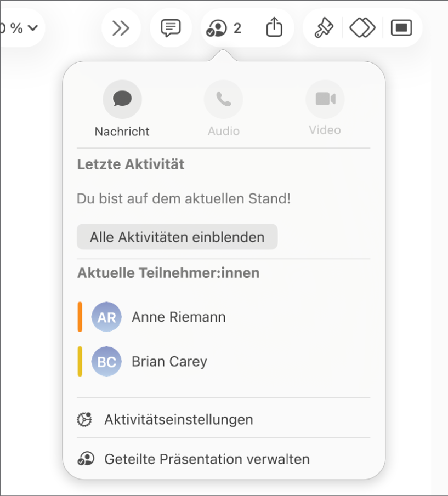The width and height of the screenshot is (448, 496).
Task: Select participant Anne Riemann
Action: (x=223, y=317)
